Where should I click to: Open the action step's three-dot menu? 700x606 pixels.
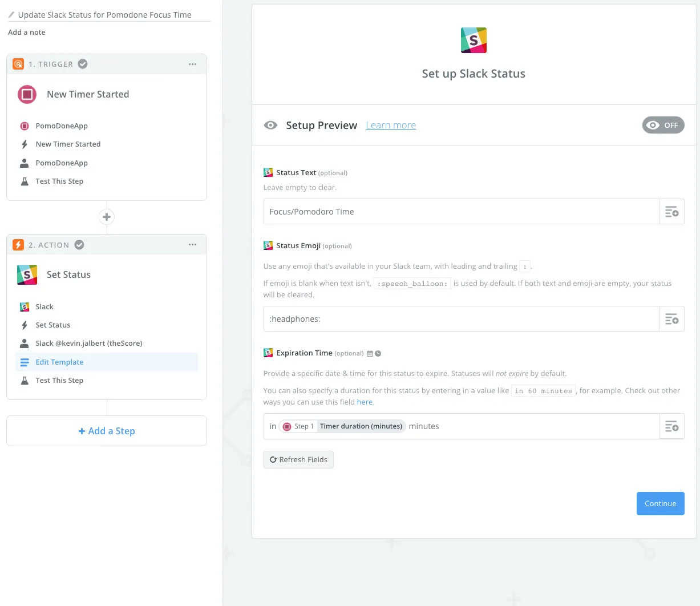pos(193,245)
